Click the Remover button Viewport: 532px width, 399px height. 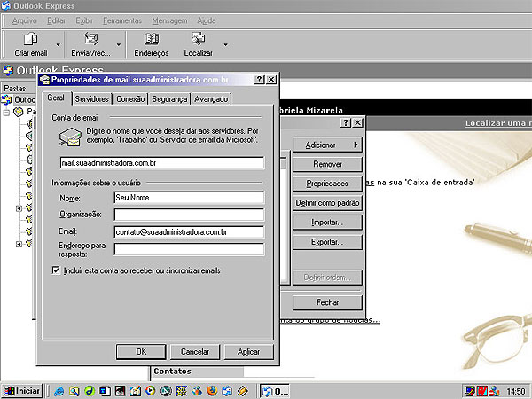click(327, 164)
